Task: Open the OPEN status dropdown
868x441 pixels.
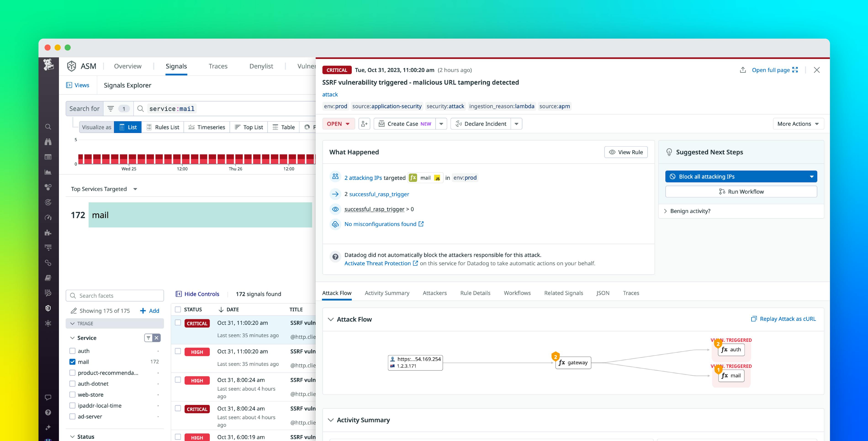Action: 338,124
